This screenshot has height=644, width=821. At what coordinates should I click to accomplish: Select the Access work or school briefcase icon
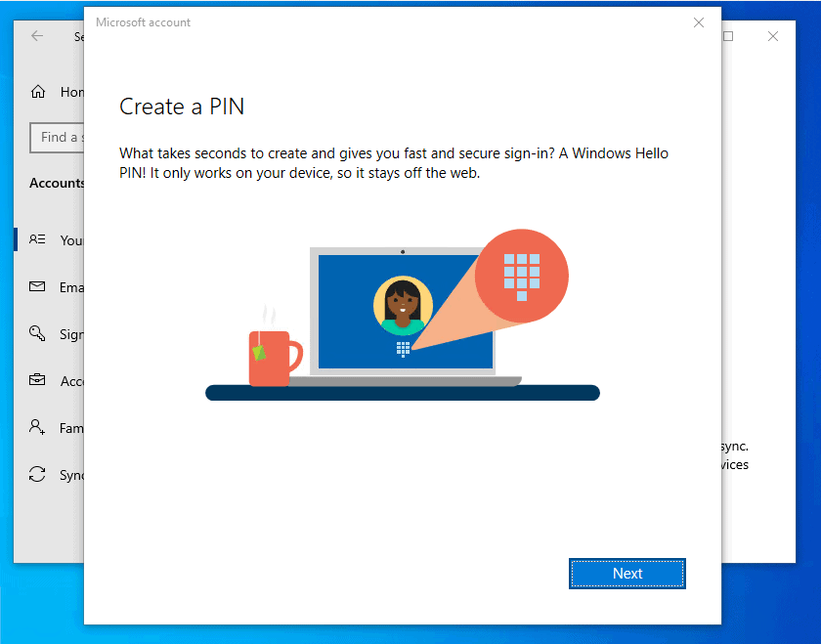tap(38, 380)
